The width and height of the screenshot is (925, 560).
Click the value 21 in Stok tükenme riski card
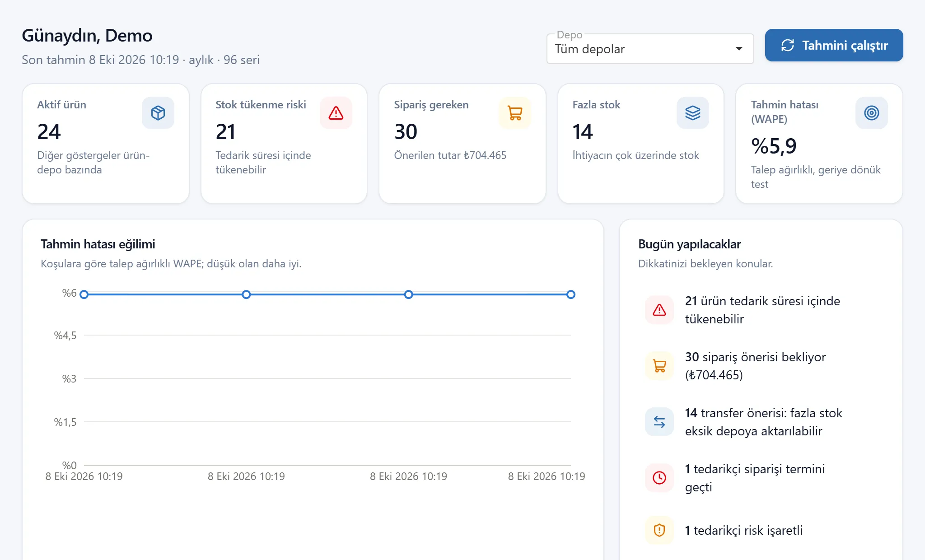(225, 132)
